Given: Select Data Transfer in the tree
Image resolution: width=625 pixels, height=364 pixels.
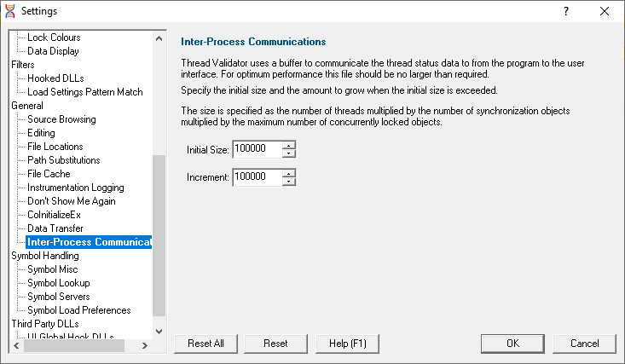Looking at the screenshot, I should tap(55, 228).
